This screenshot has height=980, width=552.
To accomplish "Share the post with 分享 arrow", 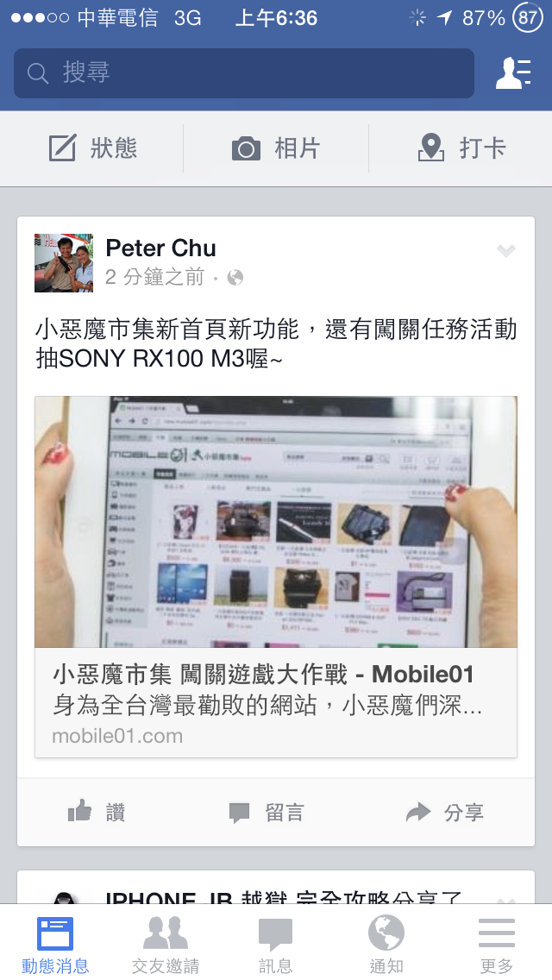I will point(418,812).
